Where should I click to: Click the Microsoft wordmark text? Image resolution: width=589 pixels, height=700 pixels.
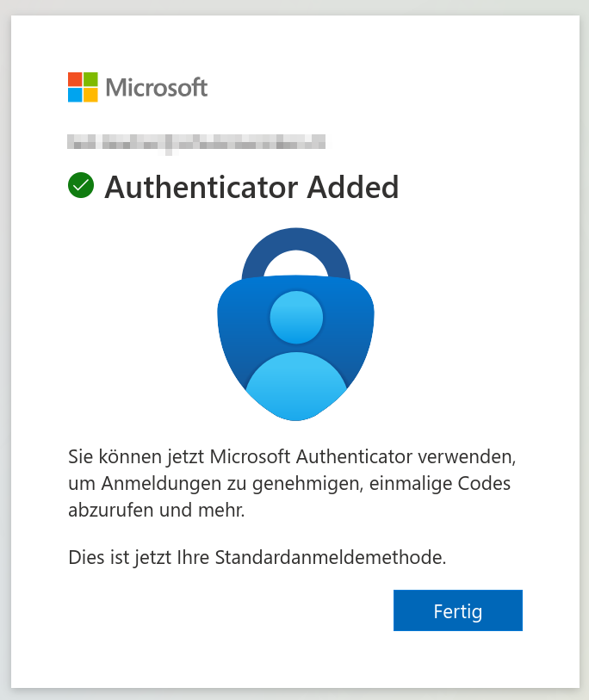pyautogui.click(x=157, y=87)
